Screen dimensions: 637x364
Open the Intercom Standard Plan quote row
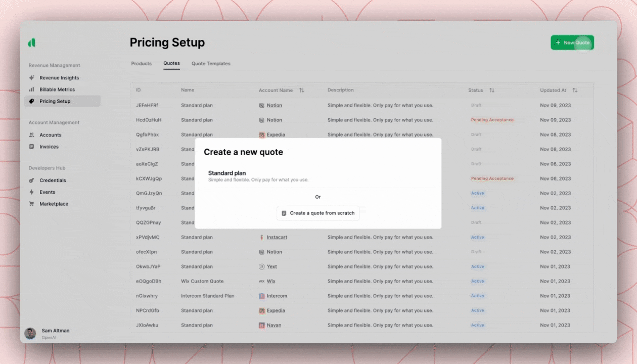[207, 296]
